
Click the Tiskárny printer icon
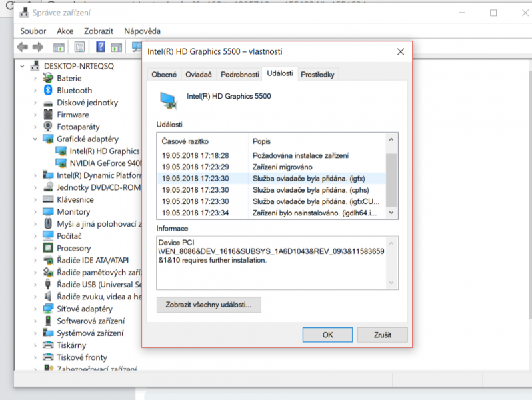(48, 345)
